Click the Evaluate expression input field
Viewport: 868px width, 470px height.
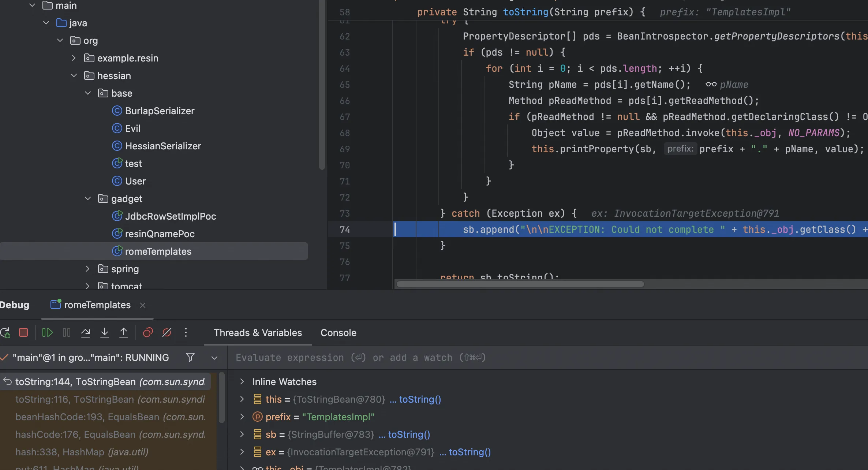(x=512, y=358)
